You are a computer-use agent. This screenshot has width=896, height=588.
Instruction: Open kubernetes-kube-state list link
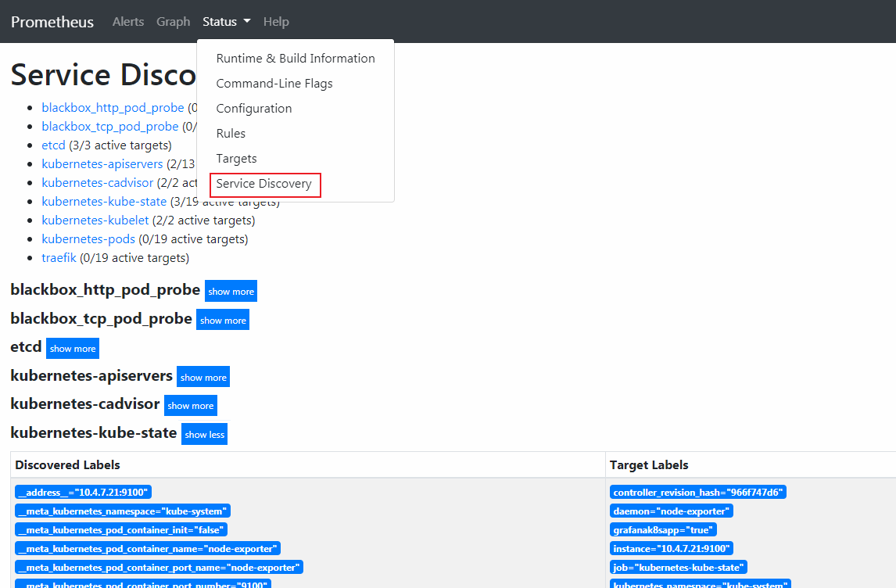104,202
